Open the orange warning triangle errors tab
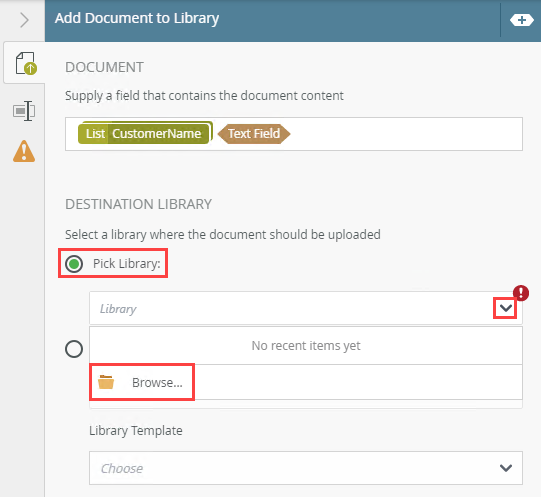The image size is (541, 497). click(24, 151)
